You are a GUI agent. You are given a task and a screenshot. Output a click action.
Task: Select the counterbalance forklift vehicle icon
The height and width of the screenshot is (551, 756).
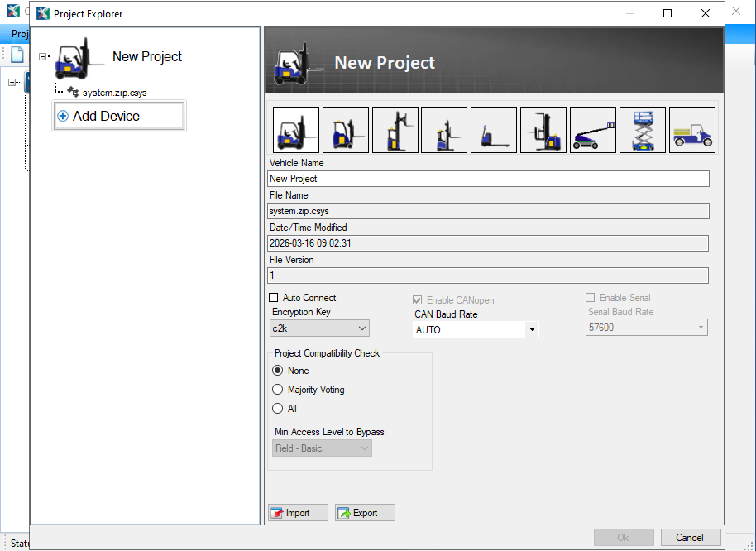tap(295, 129)
